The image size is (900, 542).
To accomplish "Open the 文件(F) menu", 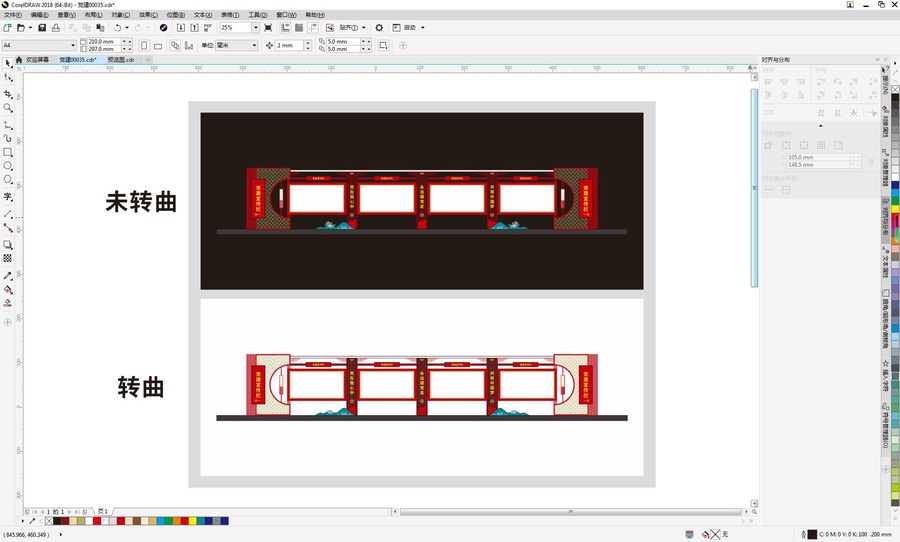I will (13, 15).
